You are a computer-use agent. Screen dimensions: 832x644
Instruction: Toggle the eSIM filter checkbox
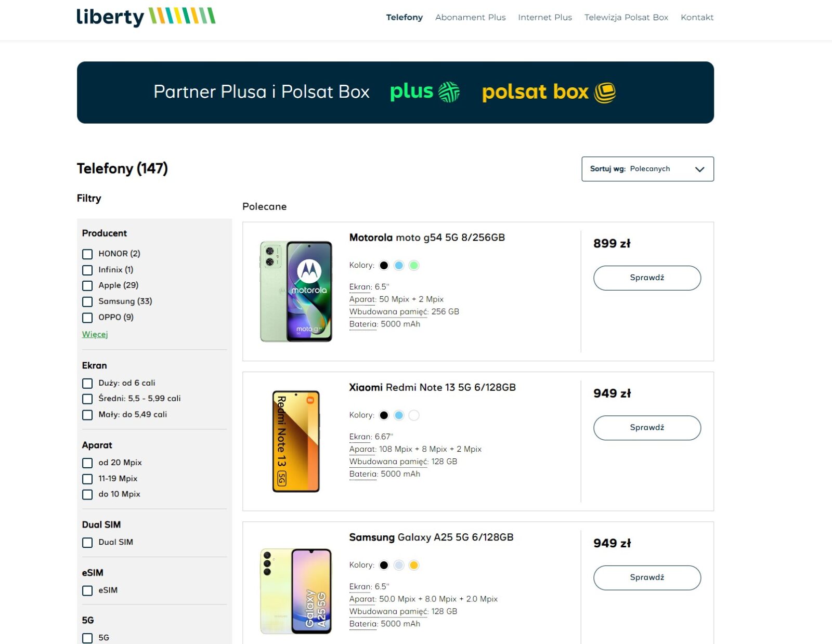tap(87, 591)
